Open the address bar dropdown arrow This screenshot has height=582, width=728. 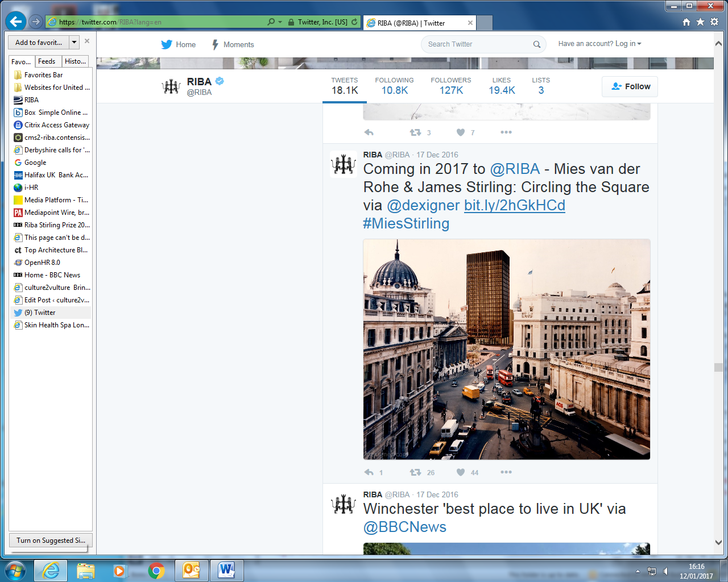point(280,22)
